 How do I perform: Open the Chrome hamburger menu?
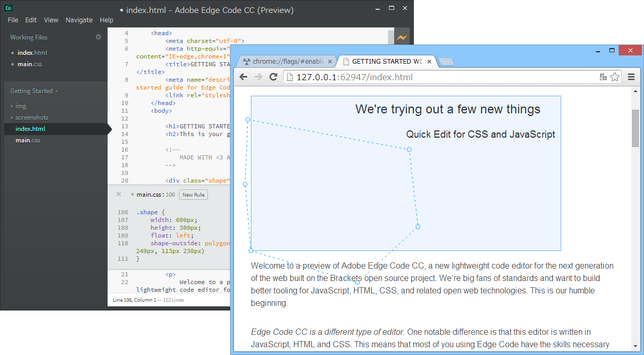coord(631,77)
